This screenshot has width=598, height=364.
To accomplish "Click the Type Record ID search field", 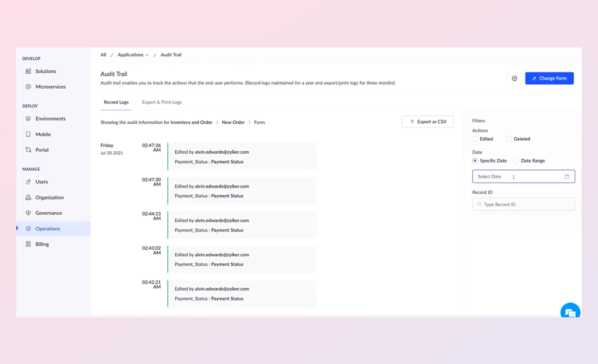I will 524,205.
